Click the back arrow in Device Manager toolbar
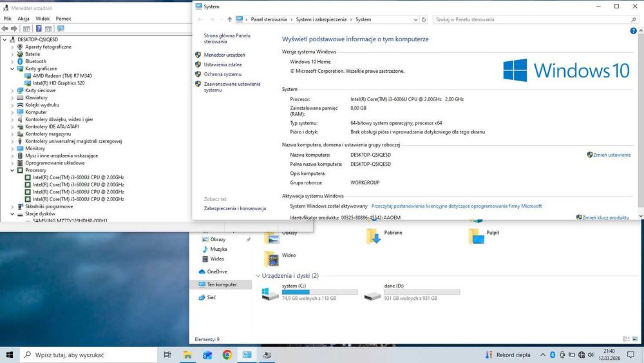Screen dimensions: 644x363 (5, 28)
